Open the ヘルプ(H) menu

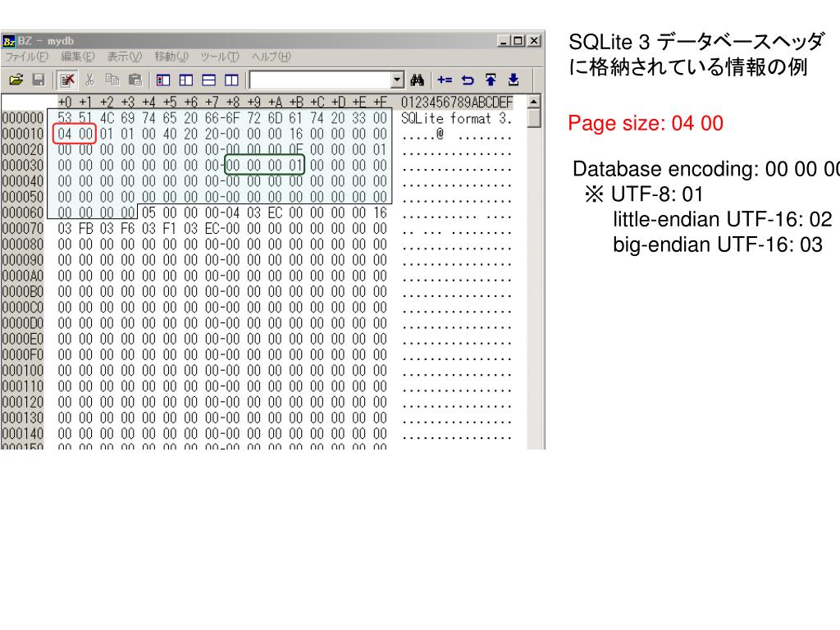click(x=271, y=57)
